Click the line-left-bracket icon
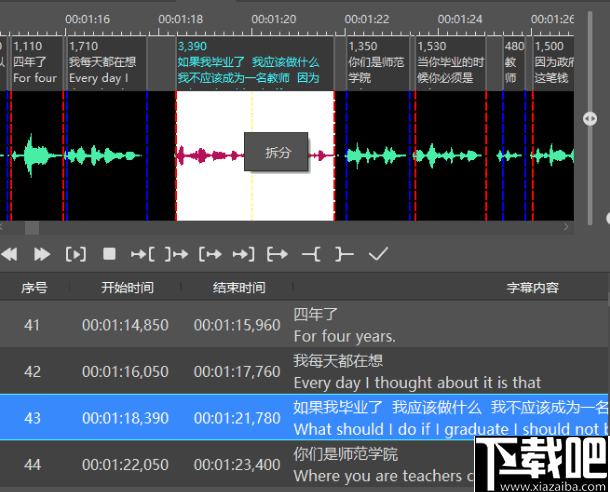 pos(311,254)
